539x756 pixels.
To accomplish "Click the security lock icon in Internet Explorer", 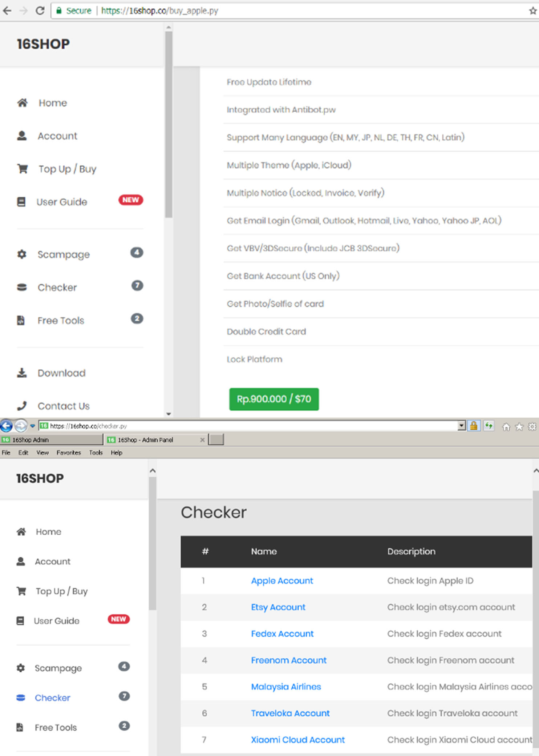I will [x=474, y=426].
